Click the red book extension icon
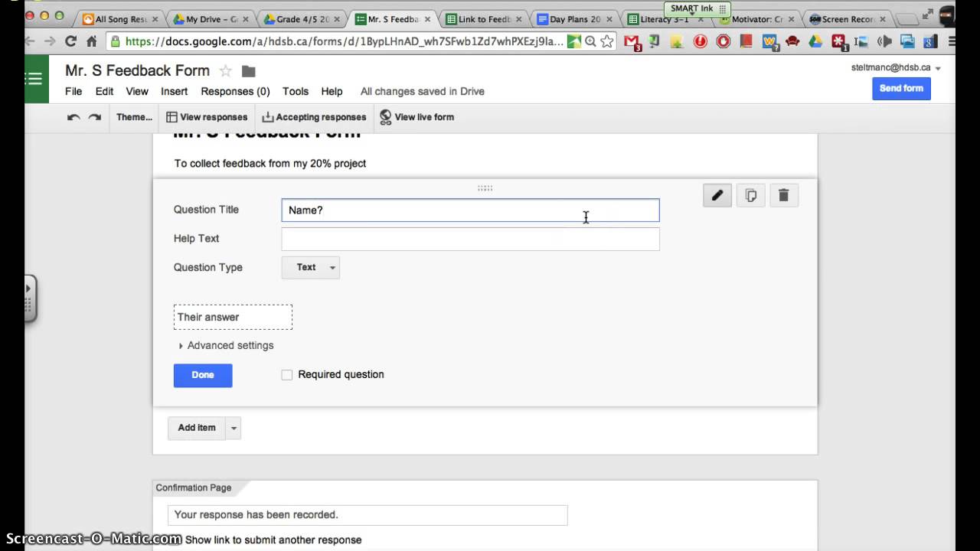 (746, 41)
